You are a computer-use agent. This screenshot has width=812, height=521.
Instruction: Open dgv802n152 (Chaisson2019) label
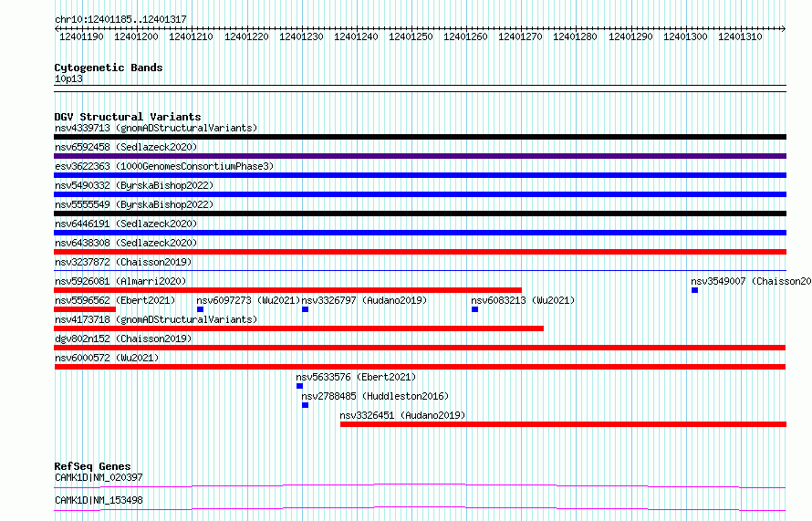[123, 339]
